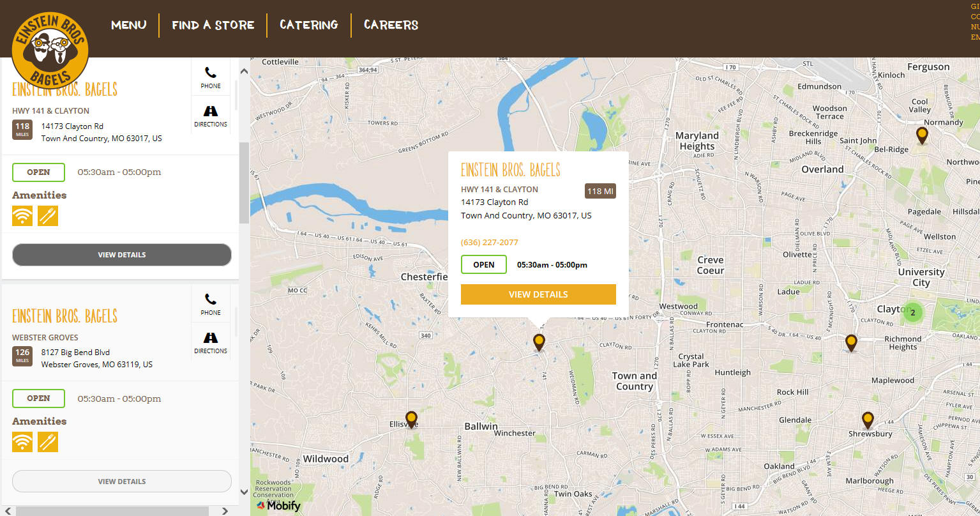Click the Einstein Bros Bagels logo

[x=50, y=51]
